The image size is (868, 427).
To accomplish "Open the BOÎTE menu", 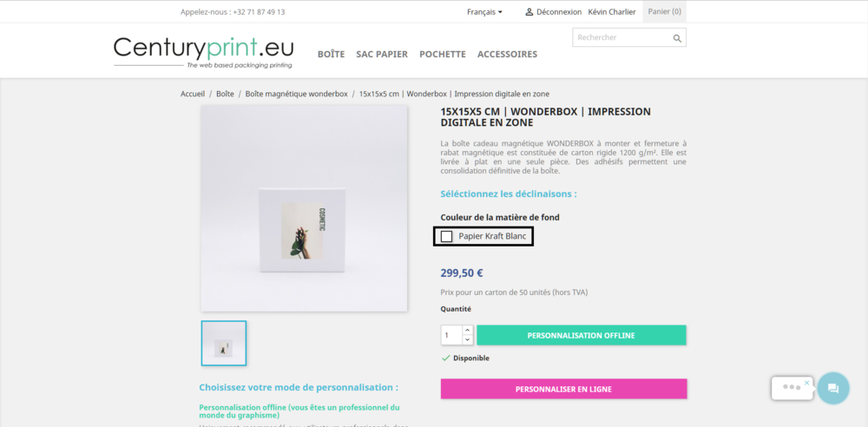I will 331,55.
